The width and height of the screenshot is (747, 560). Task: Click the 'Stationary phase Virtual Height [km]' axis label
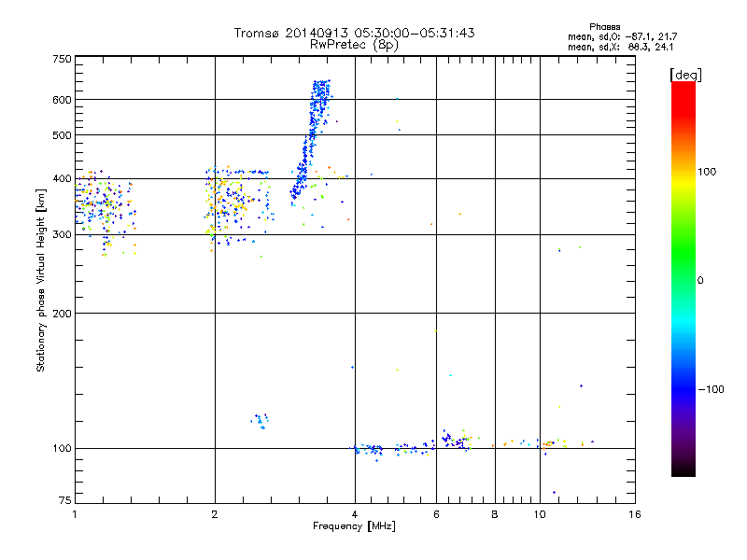(x=41, y=280)
